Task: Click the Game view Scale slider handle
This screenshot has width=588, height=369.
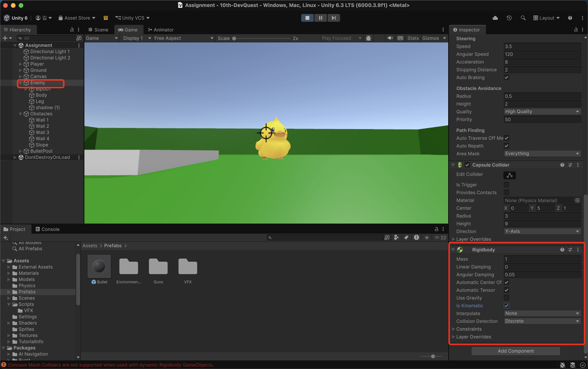Action: [234, 38]
